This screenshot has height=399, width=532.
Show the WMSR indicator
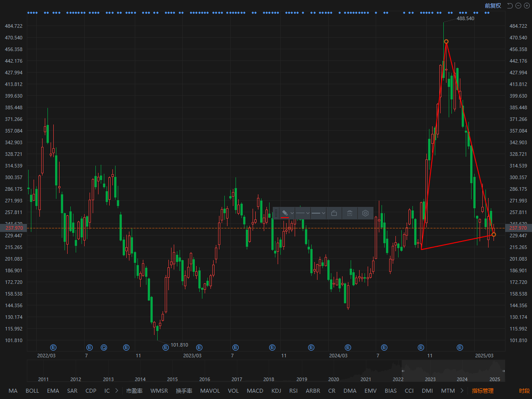[x=159, y=391]
